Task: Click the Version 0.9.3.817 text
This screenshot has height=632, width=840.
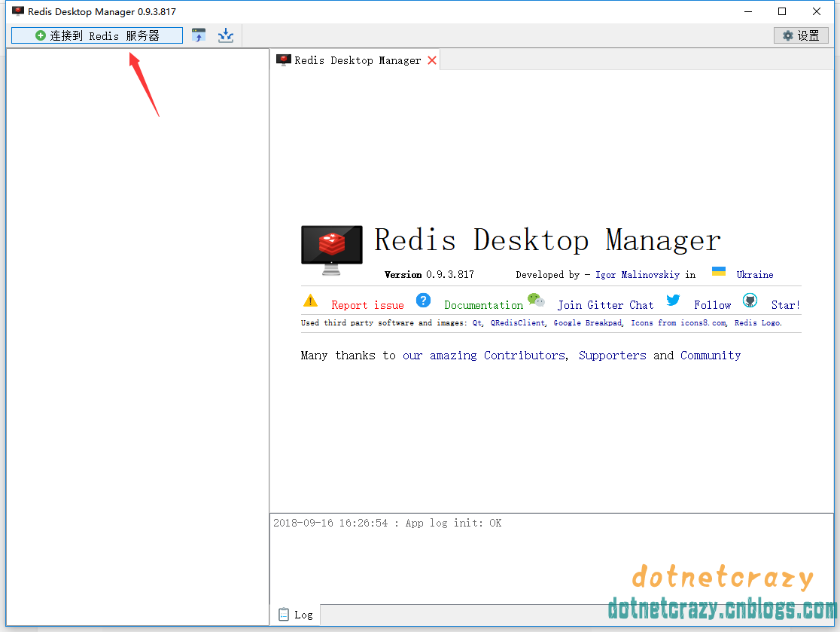Action: (x=429, y=274)
